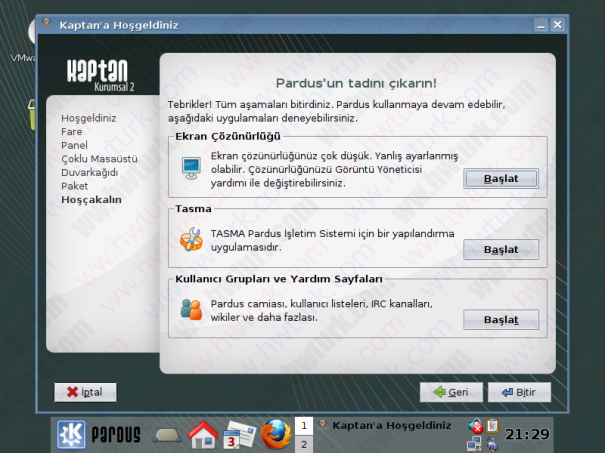This screenshot has height=453, width=605.
Task: Minimize the Kaptan window
Action: coord(541,25)
